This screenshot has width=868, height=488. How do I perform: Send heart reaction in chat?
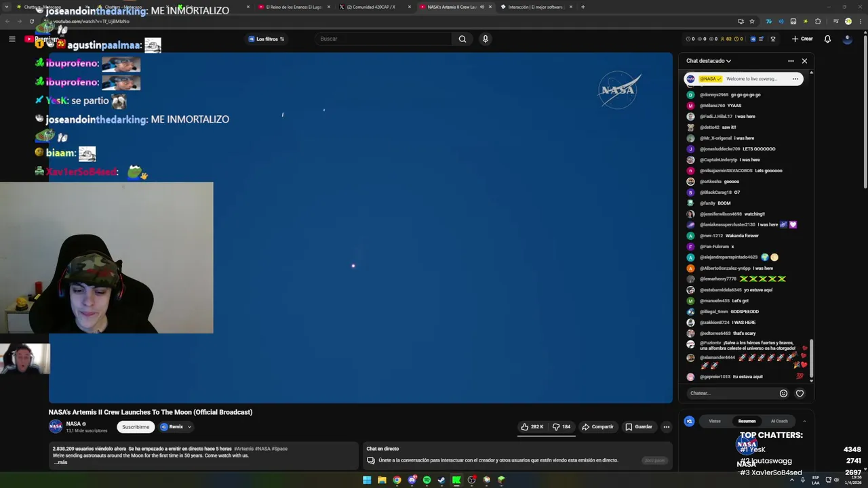pyautogui.click(x=800, y=393)
